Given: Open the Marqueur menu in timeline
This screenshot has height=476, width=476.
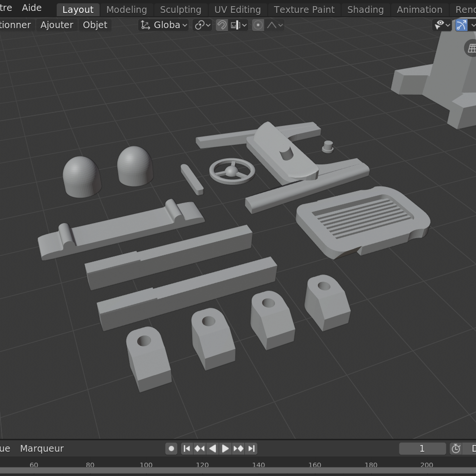Looking at the screenshot, I should pyautogui.click(x=42, y=449).
